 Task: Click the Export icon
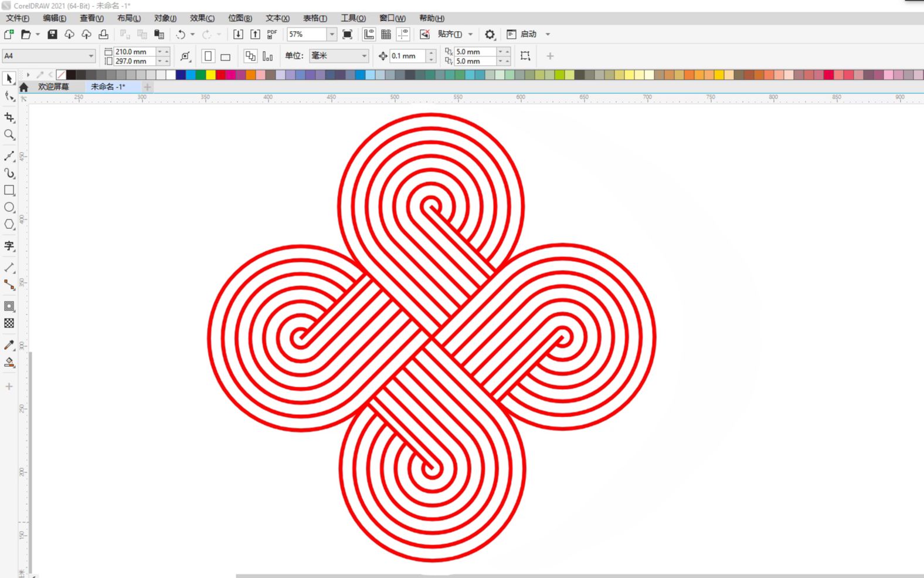tap(255, 35)
